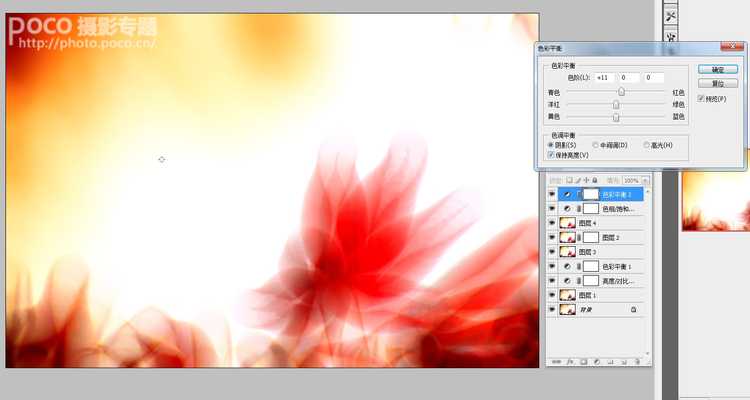Open the layer opacity 100% dropdown

[x=645, y=180]
